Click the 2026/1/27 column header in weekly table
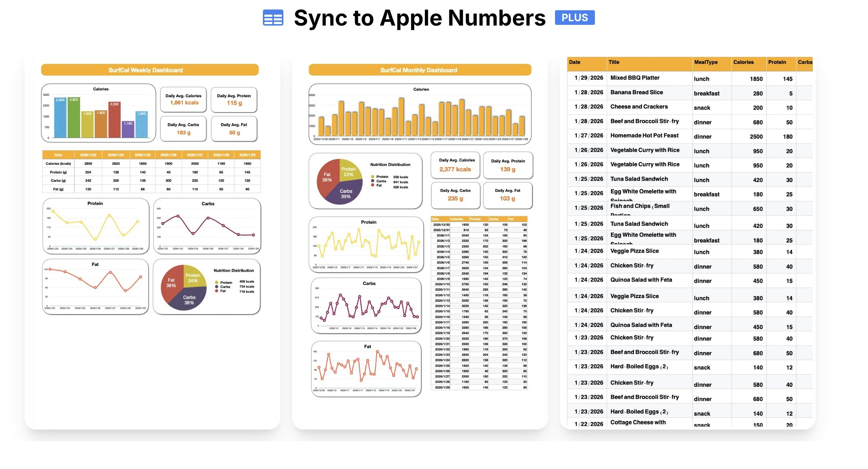This screenshot has height=469, width=868. click(x=195, y=155)
